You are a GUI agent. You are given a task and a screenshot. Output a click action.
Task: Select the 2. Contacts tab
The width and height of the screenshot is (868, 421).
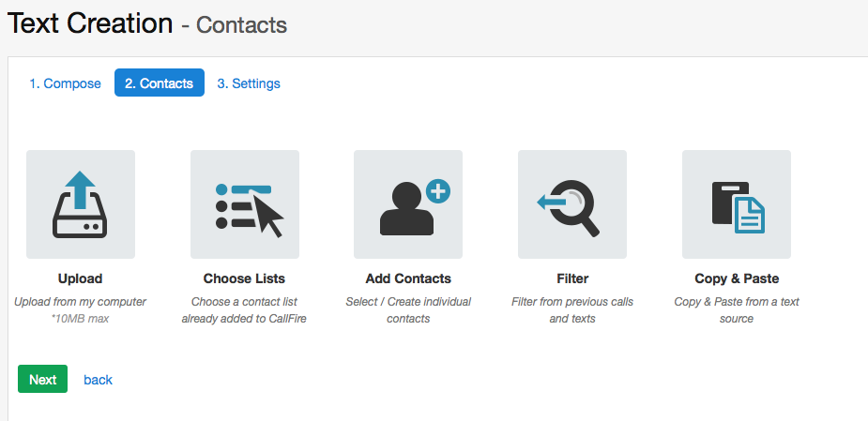click(160, 83)
